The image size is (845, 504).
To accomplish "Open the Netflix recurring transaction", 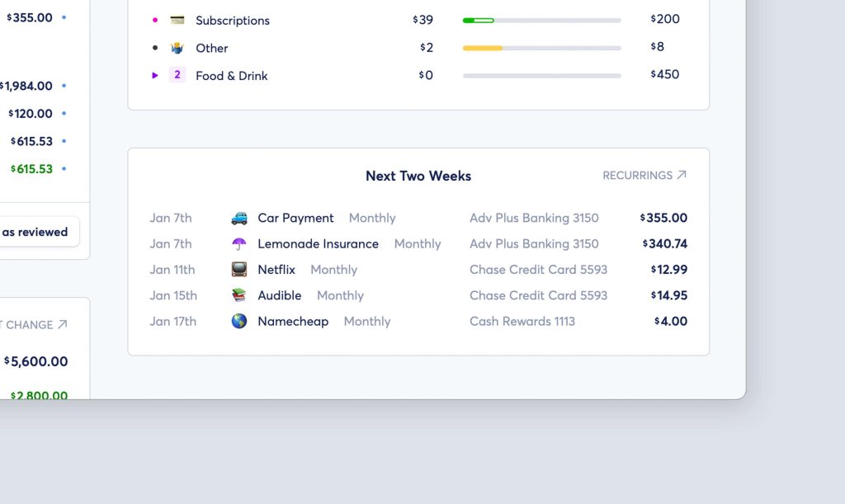I will click(x=276, y=270).
